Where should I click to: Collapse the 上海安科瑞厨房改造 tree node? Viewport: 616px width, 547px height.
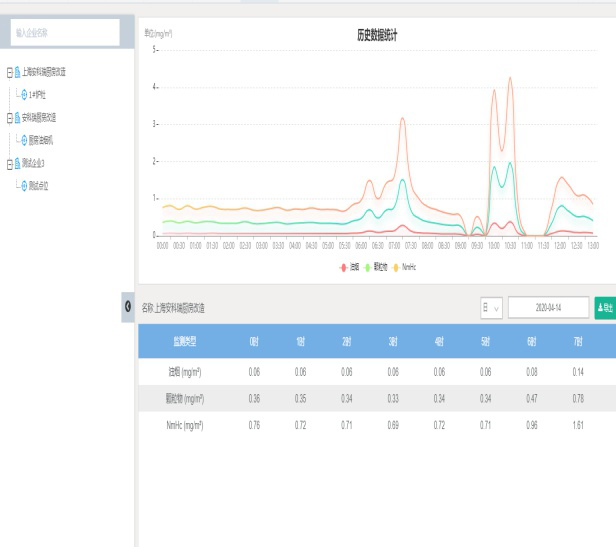pyautogui.click(x=7, y=72)
